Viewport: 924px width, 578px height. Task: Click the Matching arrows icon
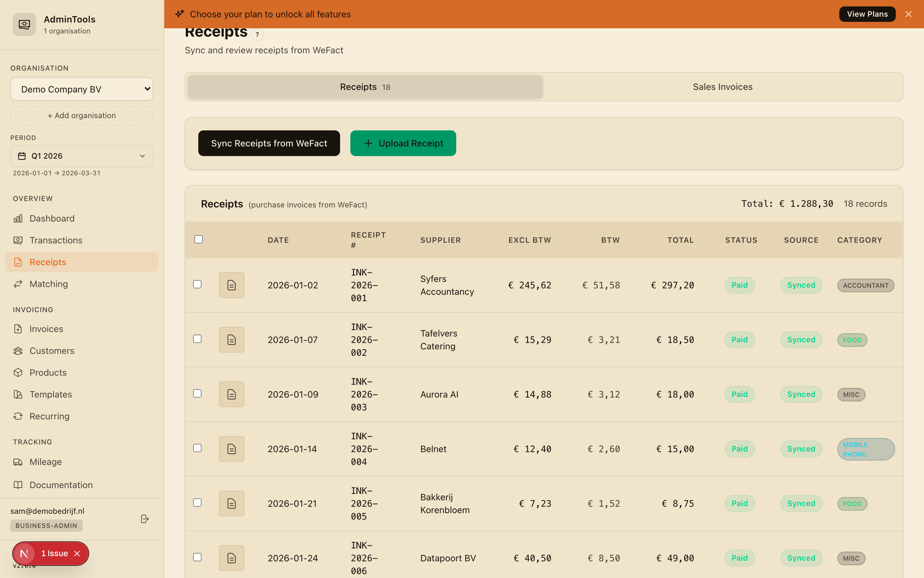pyautogui.click(x=18, y=284)
